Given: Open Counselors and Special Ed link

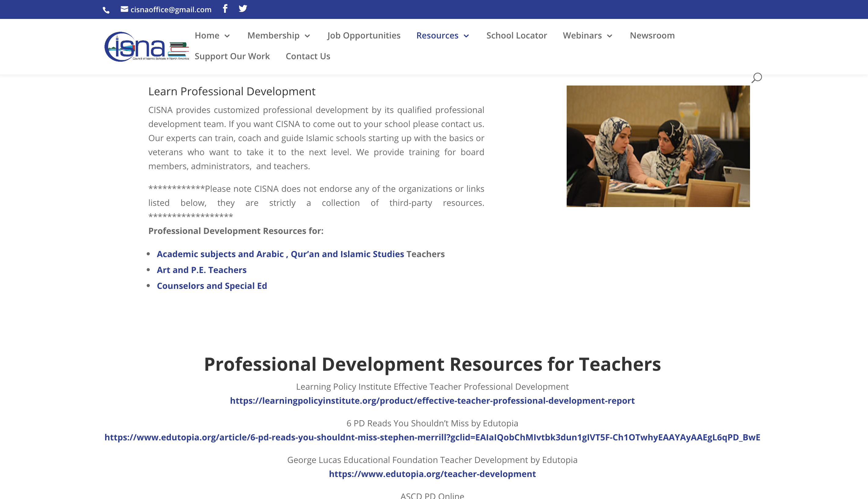Looking at the screenshot, I should click(x=212, y=286).
